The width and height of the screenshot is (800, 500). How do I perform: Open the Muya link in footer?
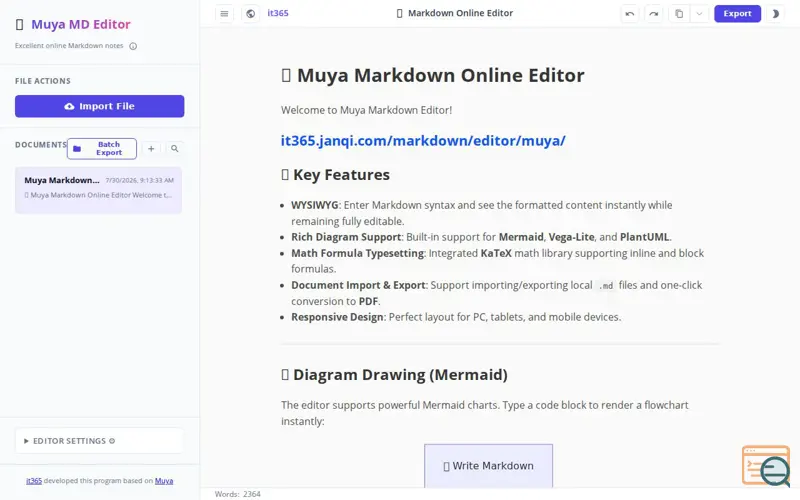164,481
